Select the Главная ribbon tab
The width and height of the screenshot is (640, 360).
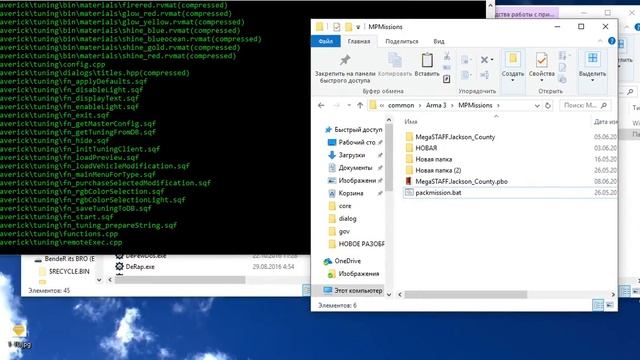(359, 41)
